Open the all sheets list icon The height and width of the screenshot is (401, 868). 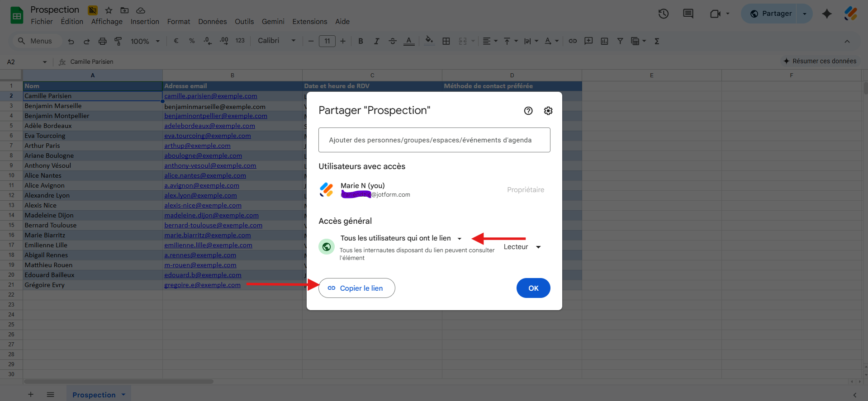tap(51, 395)
